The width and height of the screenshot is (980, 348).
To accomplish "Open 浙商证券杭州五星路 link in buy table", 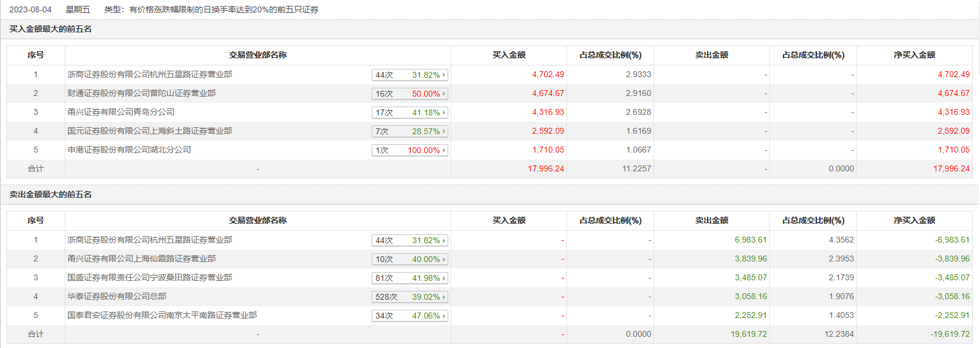I will point(149,74).
